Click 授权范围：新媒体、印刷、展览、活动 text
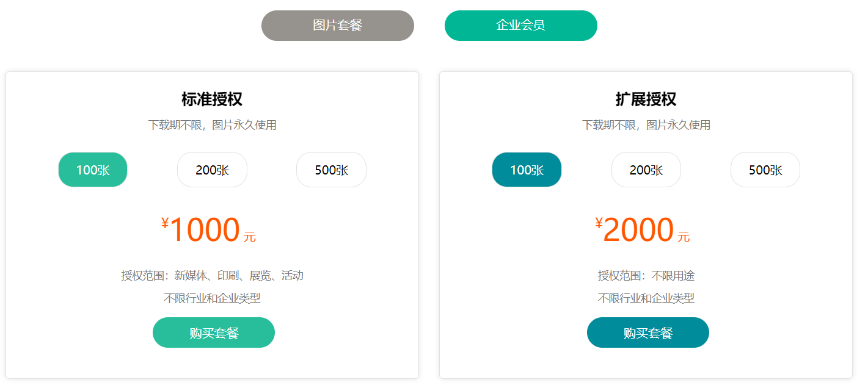 click(x=212, y=276)
